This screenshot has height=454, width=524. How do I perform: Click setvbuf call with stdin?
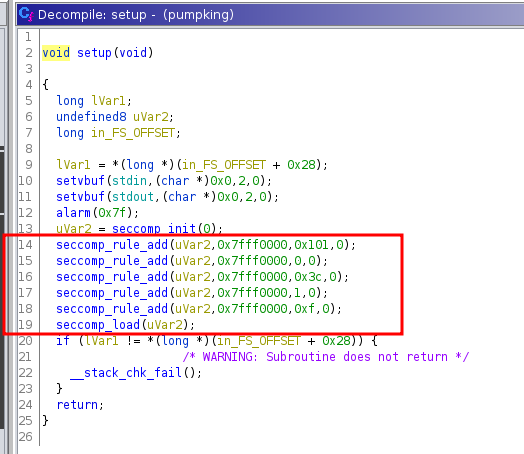164,181
